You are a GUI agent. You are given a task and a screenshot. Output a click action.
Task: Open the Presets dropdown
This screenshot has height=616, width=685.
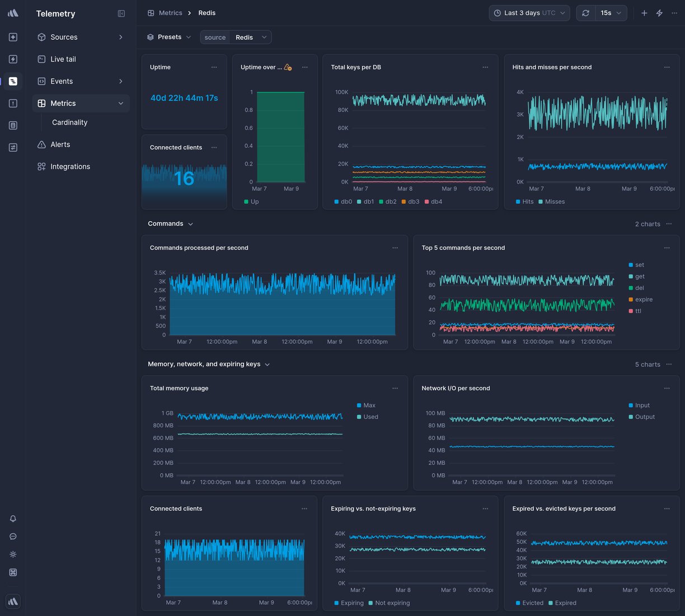tap(168, 37)
